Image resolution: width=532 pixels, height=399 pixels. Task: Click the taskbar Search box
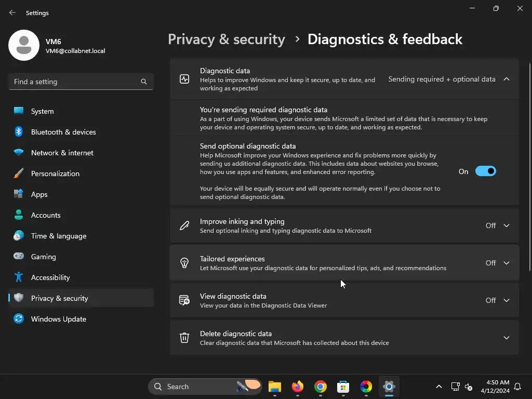point(205,387)
